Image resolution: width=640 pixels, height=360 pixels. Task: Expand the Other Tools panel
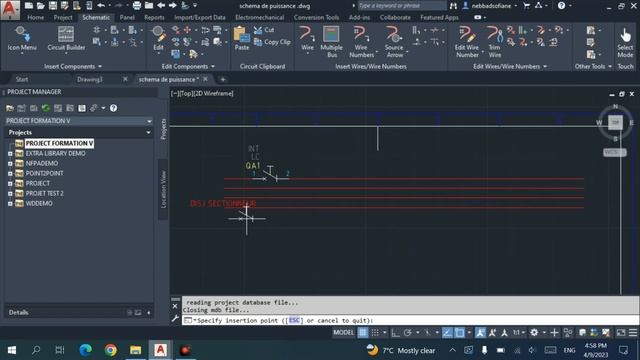click(593, 66)
